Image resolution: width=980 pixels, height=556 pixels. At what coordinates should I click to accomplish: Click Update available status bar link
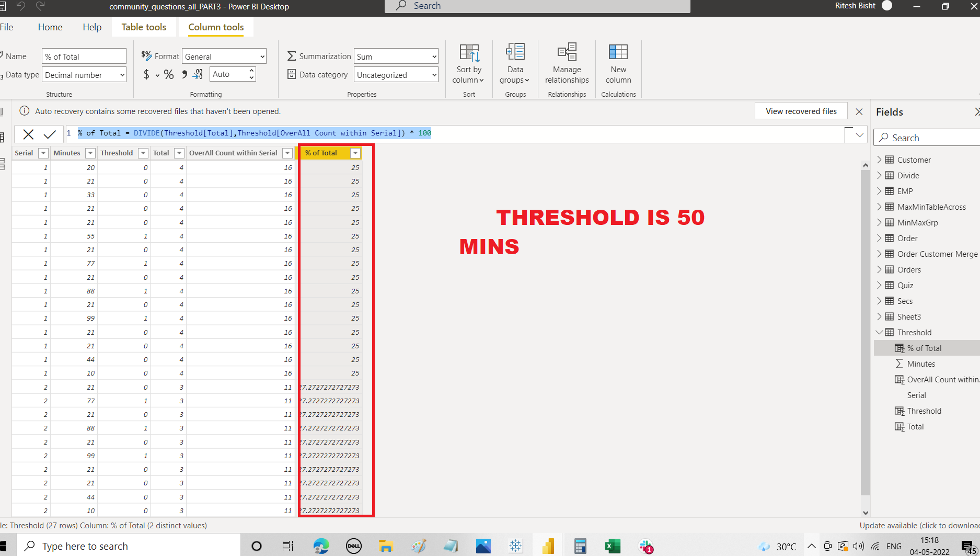919,526
